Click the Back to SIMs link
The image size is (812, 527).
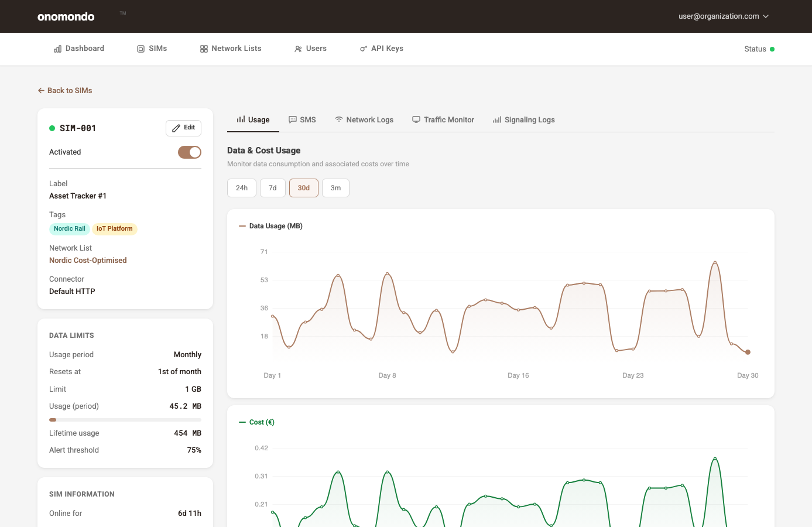(65, 91)
